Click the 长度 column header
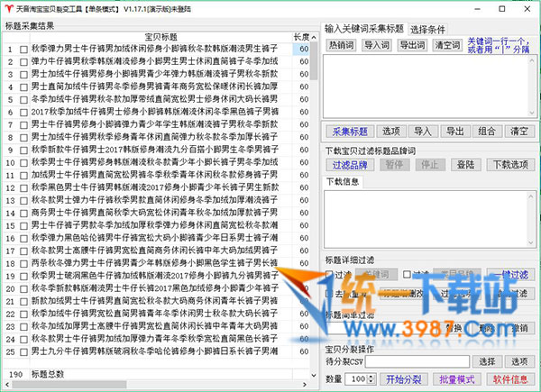The height and width of the screenshot is (392, 541). (303, 36)
